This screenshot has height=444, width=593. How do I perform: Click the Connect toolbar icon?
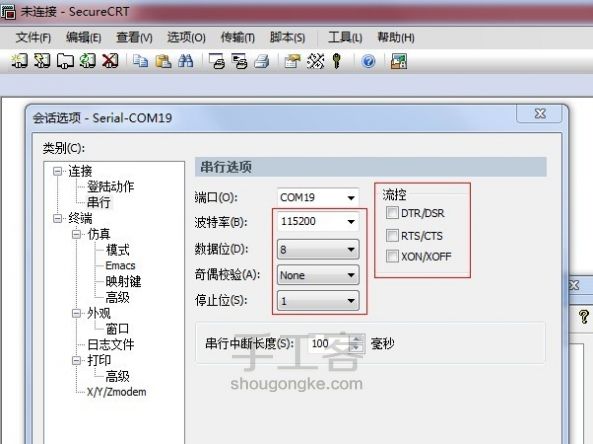19,61
